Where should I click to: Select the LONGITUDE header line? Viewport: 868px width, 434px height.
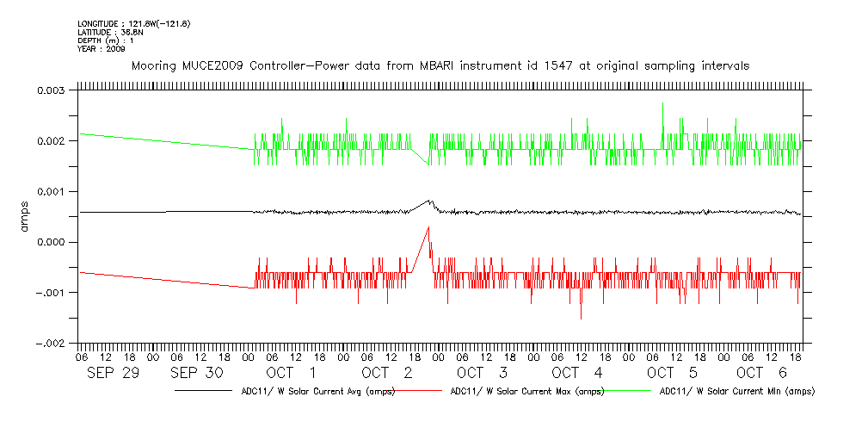point(133,23)
